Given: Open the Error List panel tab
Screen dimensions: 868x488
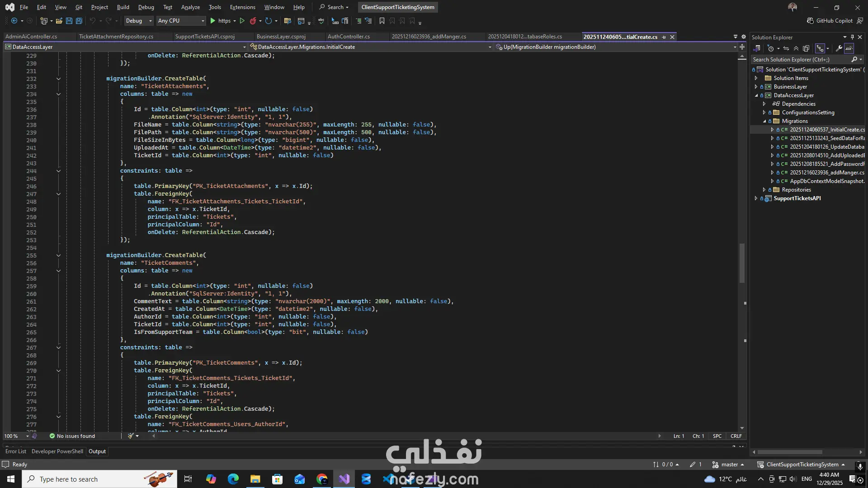Looking at the screenshot, I should point(15,451).
